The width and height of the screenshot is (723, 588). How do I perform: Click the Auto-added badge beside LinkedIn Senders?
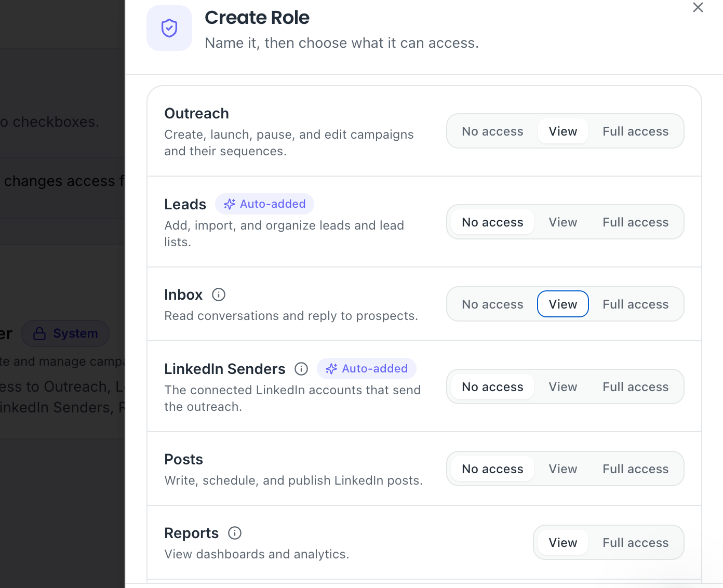coord(366,369)
